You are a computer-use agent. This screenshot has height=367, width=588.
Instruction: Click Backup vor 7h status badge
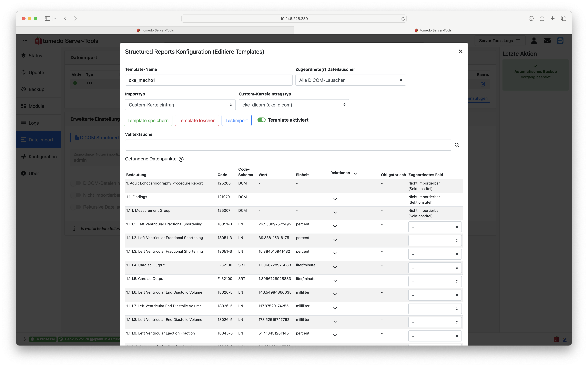[89, 339]
